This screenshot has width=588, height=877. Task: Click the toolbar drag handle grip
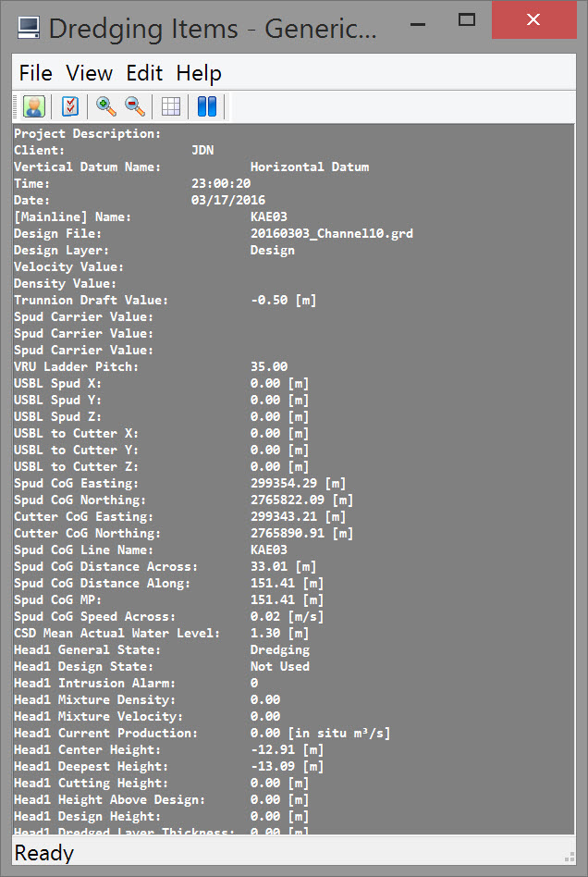(16, 107)
